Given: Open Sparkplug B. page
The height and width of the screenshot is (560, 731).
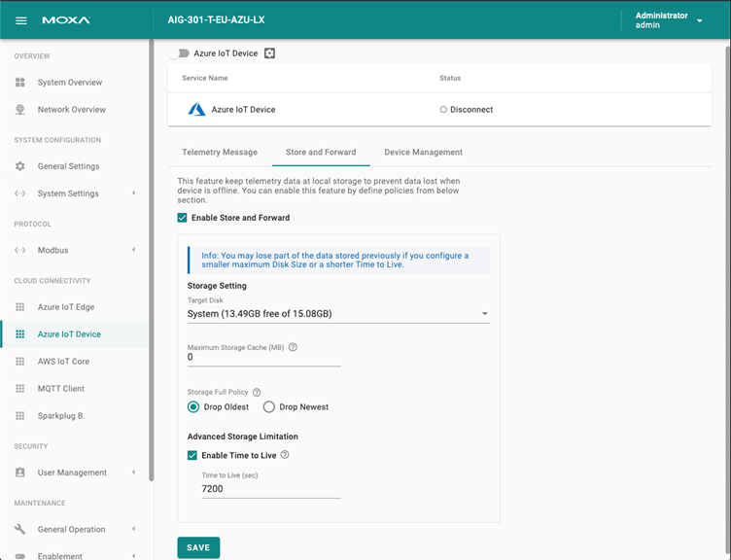Looking at the screenshot, I should tap(61, 415).
